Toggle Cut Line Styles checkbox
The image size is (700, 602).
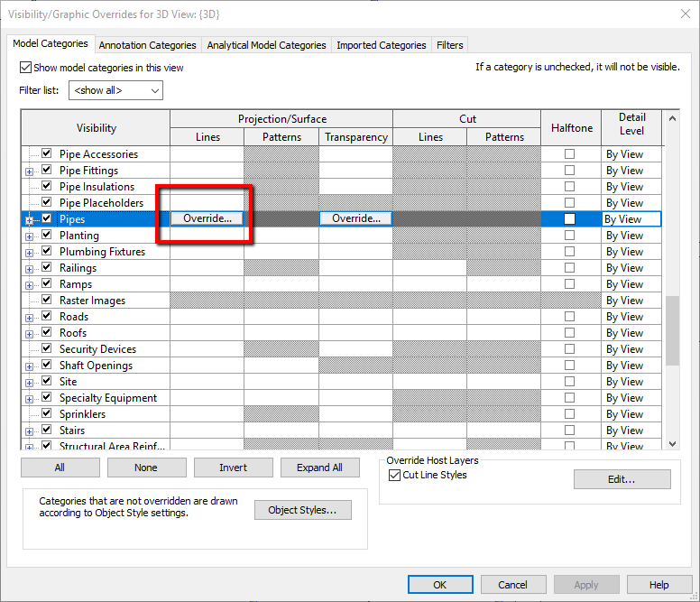pos(394,475)
